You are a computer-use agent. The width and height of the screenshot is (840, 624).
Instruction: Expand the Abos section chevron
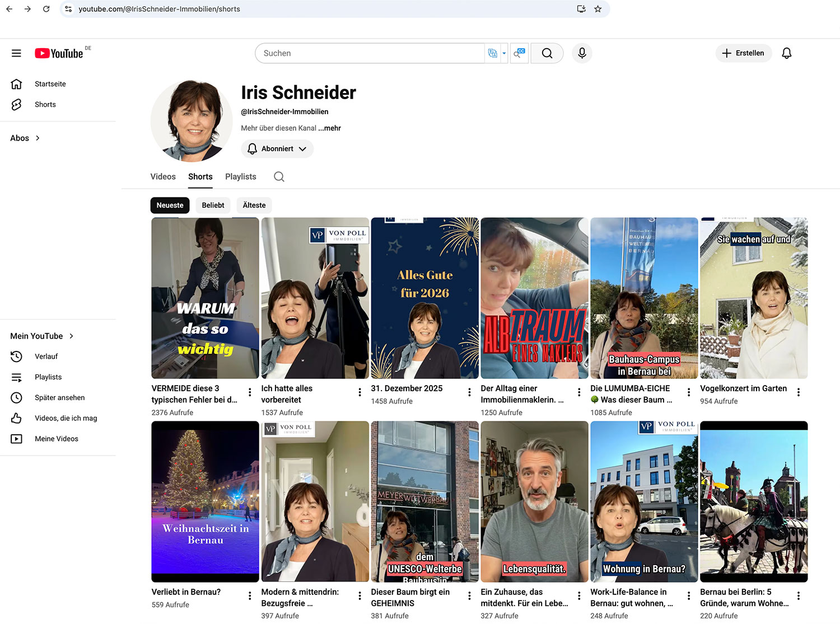pos(38,138)
